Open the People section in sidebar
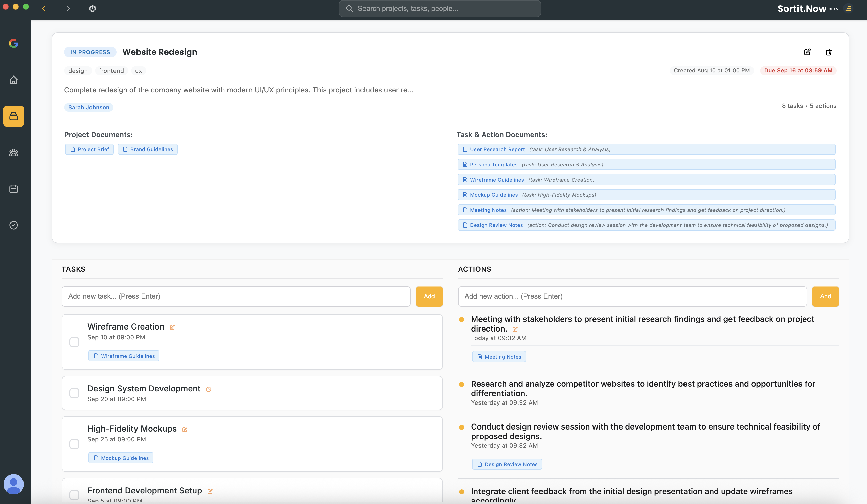 13,153
